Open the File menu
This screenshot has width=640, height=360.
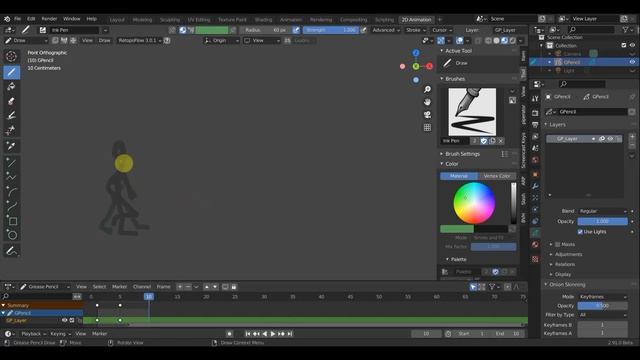[x=18, y=19]
